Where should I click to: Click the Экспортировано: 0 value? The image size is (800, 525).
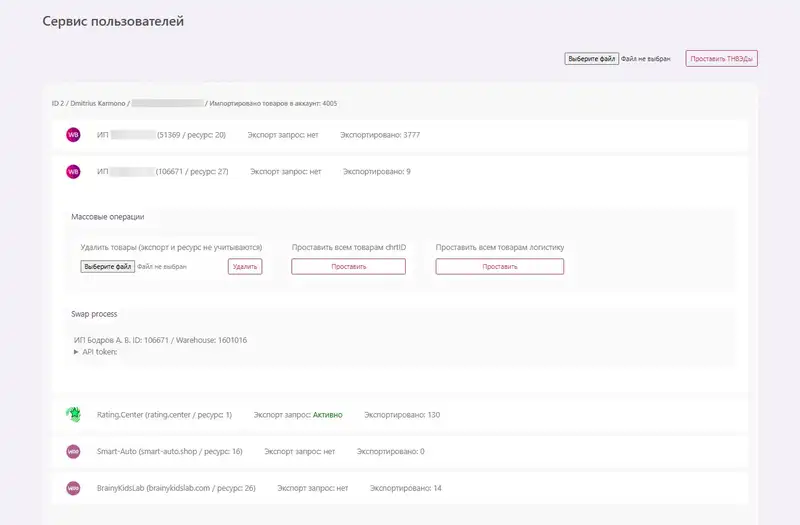tap(390, 452)
